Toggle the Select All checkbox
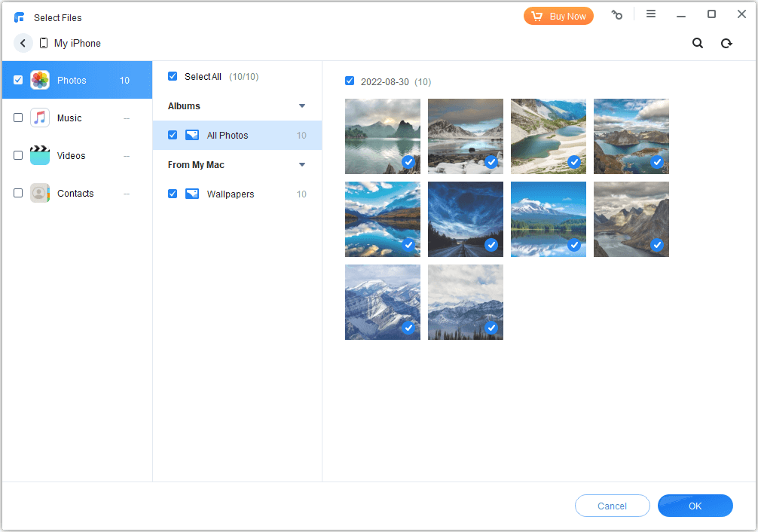 (173, 76)
